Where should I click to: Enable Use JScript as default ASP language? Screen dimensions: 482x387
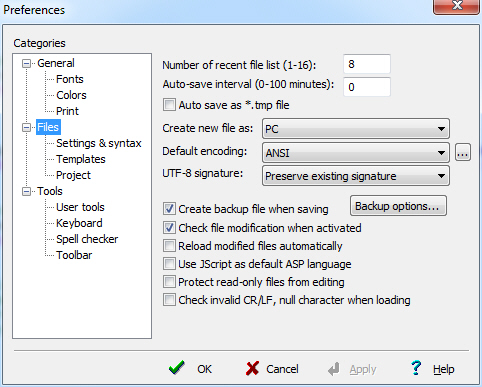pyautogui.click(x=169, y=264)
